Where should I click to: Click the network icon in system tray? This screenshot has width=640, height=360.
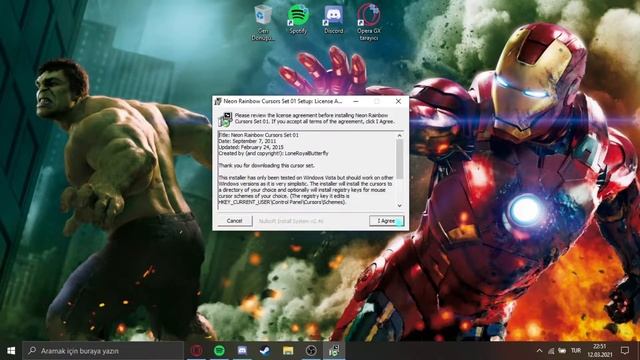coord(551,351)
